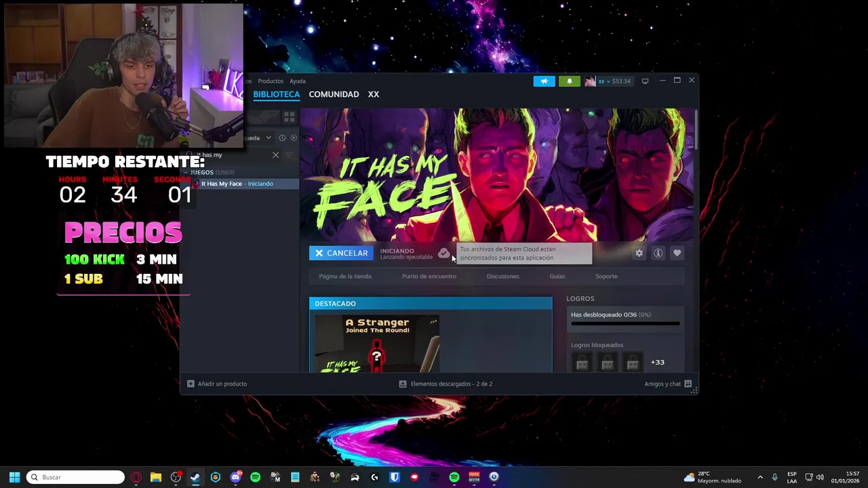The width and height of the screenshot is (868, 488).
Task: Open game settings gear icon
Action: [639, 253]
